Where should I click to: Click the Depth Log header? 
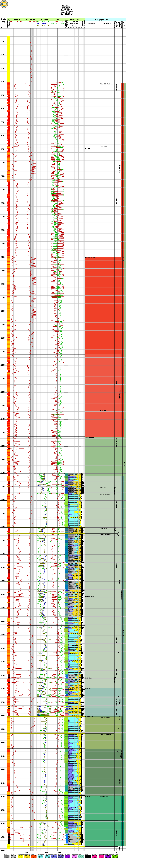[3, 20]
